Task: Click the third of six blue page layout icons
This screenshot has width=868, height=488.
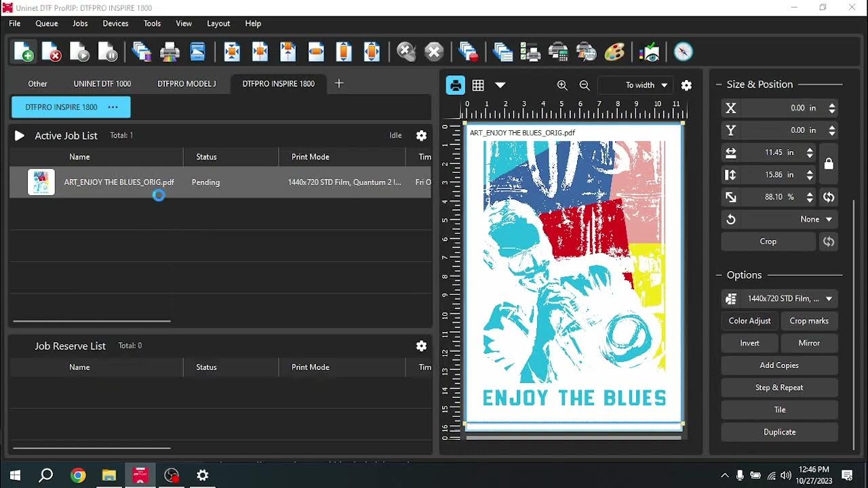Action: (x=288, y=52)
